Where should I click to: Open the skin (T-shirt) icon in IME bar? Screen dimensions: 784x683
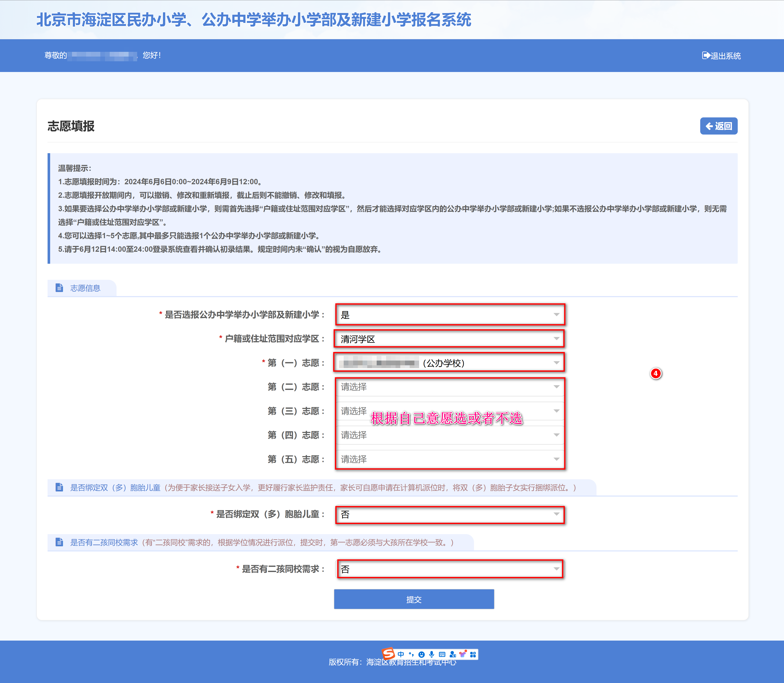[463, 654]
